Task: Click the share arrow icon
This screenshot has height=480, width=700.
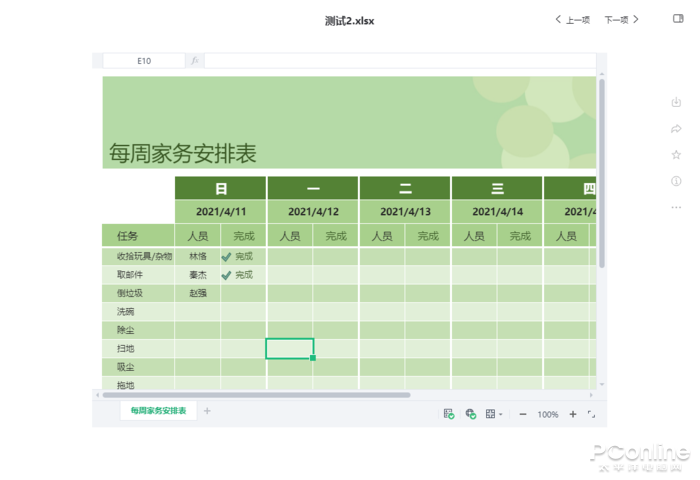Action: [x=677, y=129]
